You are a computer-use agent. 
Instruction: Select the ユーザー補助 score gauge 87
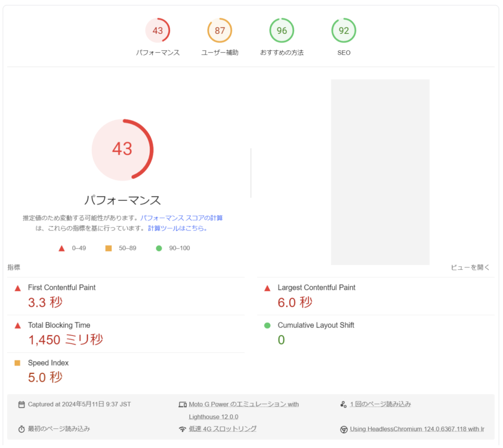(x=220, y=30)
